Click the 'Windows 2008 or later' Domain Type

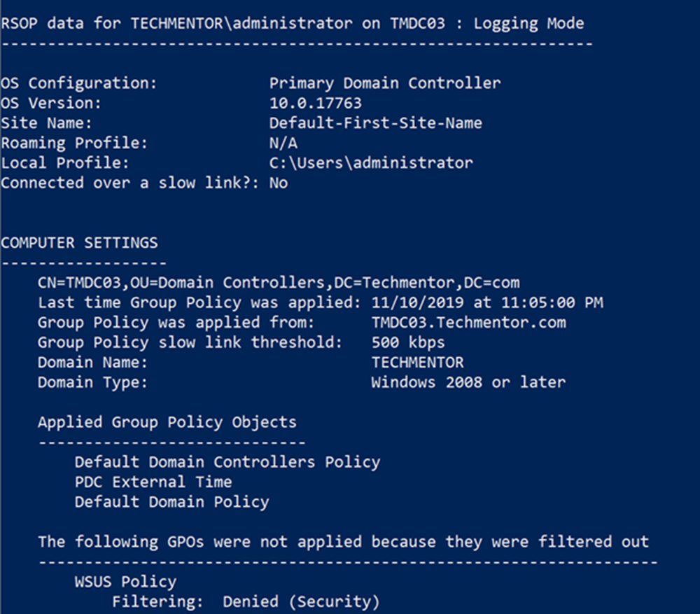tap(468, 382)
